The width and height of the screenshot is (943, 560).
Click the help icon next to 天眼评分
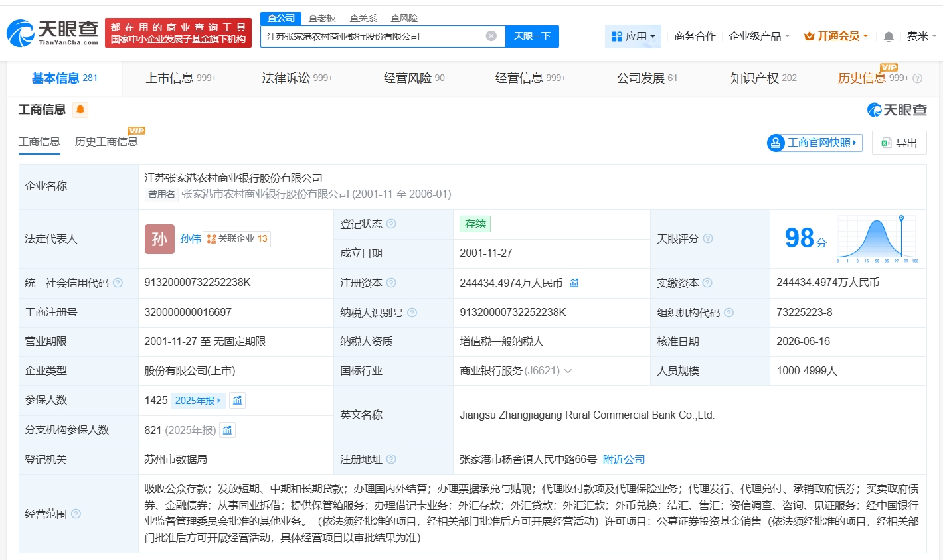[708, 238]
